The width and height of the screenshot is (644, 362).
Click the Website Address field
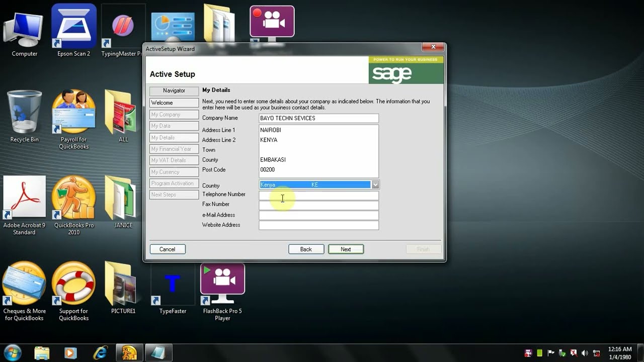click(318, 225)
